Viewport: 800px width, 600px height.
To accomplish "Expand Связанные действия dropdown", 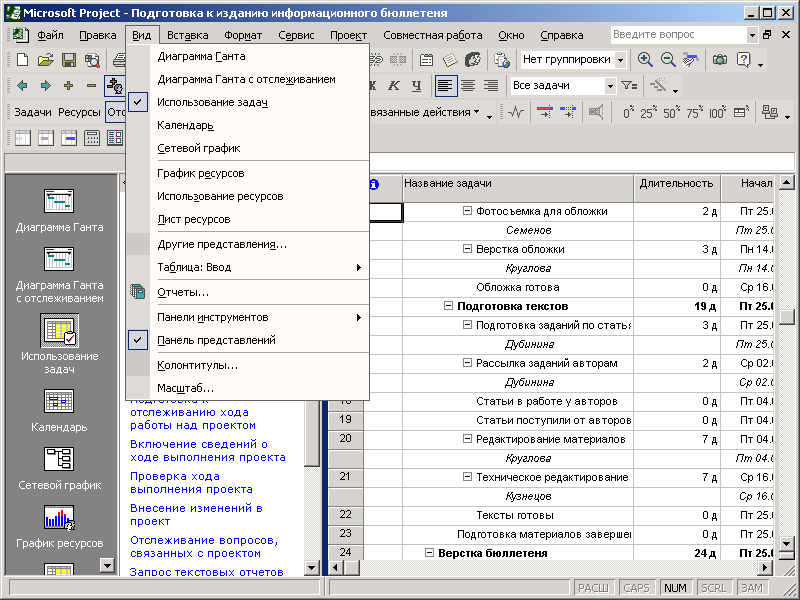I will tap(476, 112).
